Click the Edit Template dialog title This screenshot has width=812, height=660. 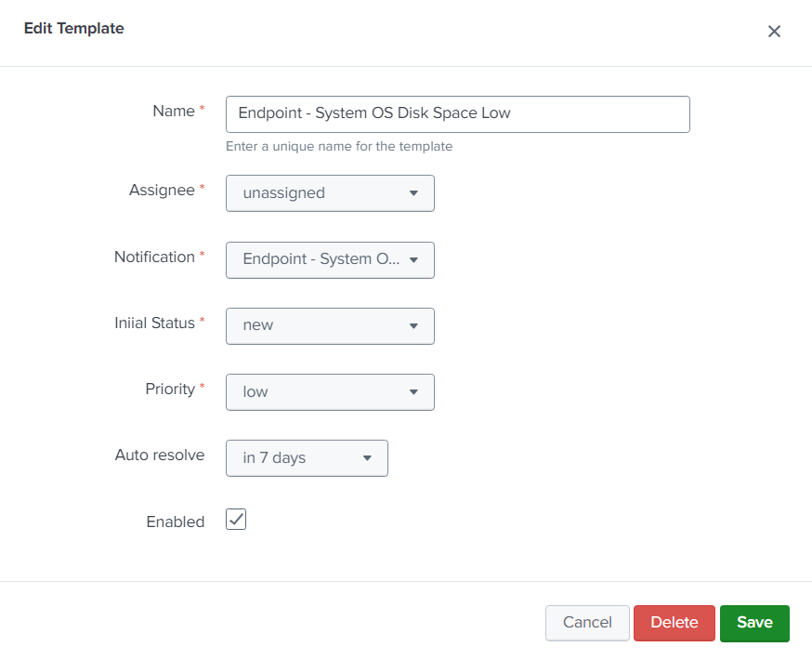click(x=74, y=28)
